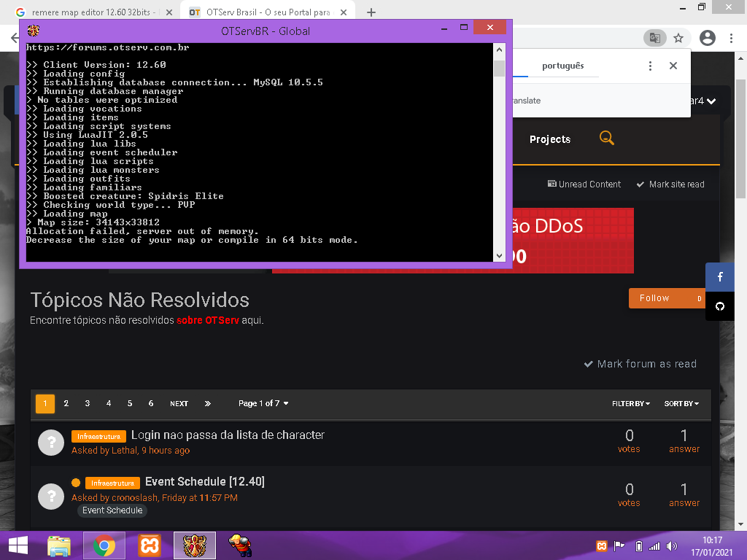The height and width of the screenshot is (560, 747).
Task: Select current page 1 button
Action: (x=45, y=403)
